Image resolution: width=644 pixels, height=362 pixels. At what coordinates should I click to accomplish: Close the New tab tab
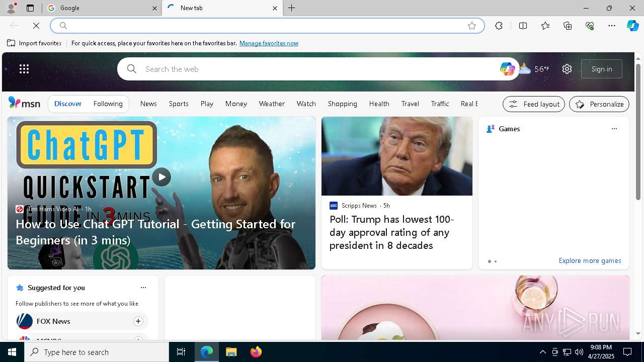(x=275, y=8)
